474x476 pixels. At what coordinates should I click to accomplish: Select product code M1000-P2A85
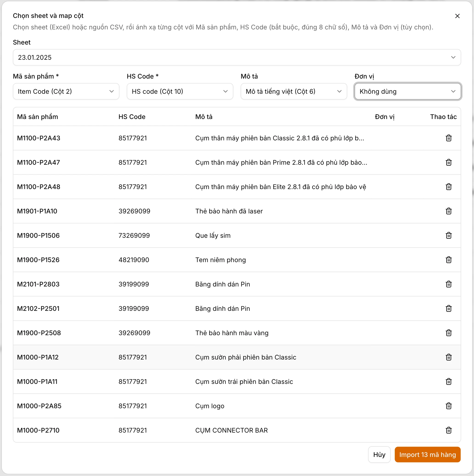pos(39,406)
